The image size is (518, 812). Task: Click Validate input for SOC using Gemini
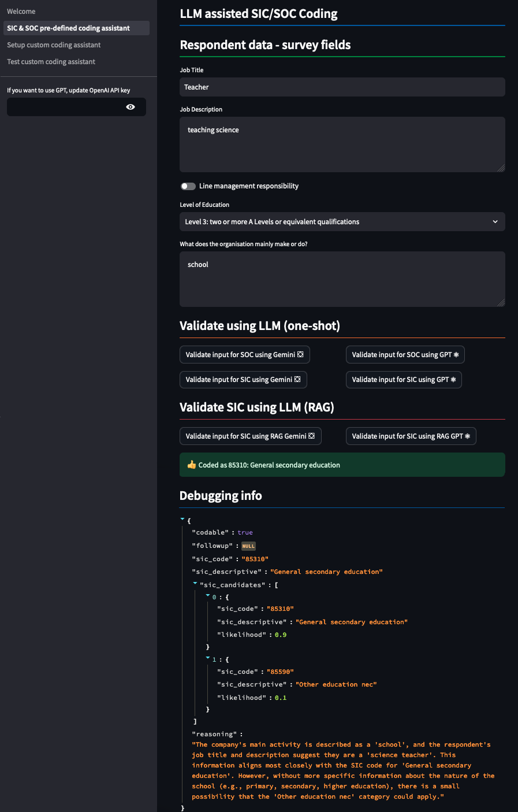tap(244, 355)
